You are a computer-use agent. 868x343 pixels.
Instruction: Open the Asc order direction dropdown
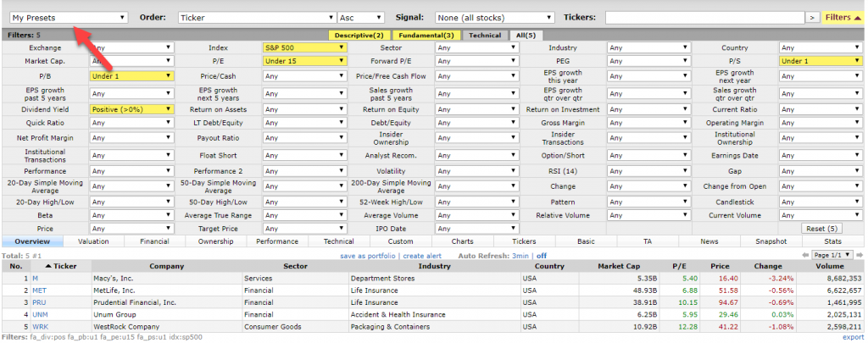361,18
